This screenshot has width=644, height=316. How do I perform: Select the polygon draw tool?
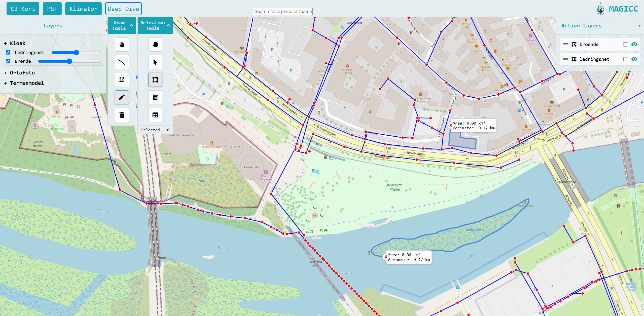[122, 80]
